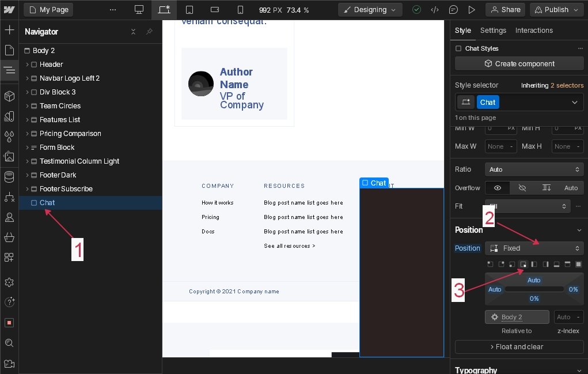Collapse all Navigator items
Image resolution: width=588 pixels, height=374 pixels.
134,32
